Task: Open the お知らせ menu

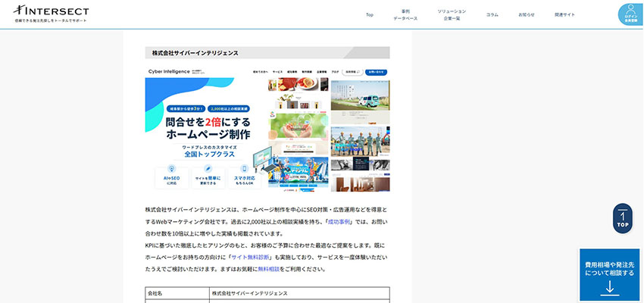Action: click(x=526, y=15)
